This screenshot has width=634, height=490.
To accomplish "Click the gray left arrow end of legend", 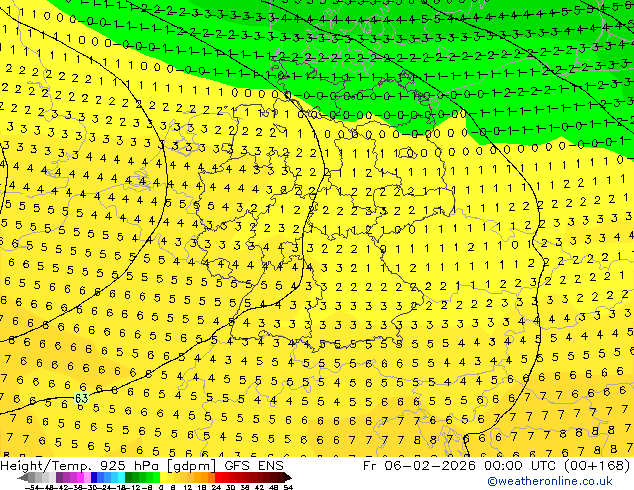I will point(23,477).
